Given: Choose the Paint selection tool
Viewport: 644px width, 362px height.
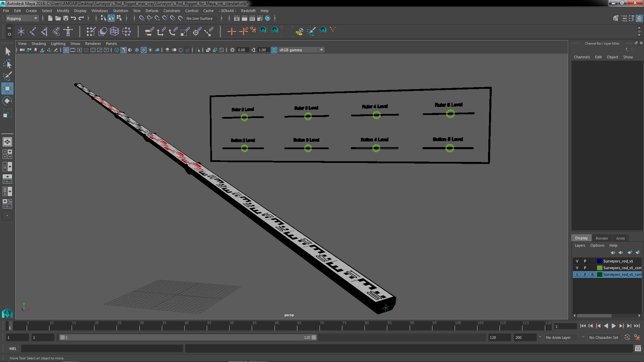Looking at the screenshot, I should 7,76.
